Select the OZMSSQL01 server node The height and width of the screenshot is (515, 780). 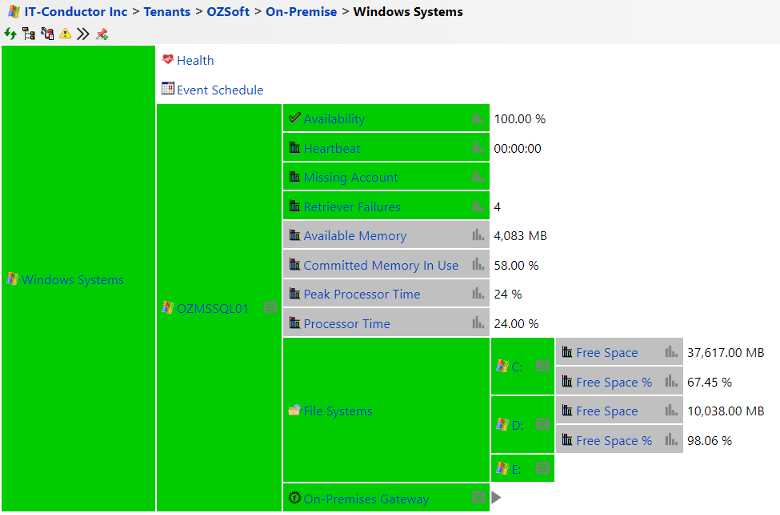coord(212,309)
